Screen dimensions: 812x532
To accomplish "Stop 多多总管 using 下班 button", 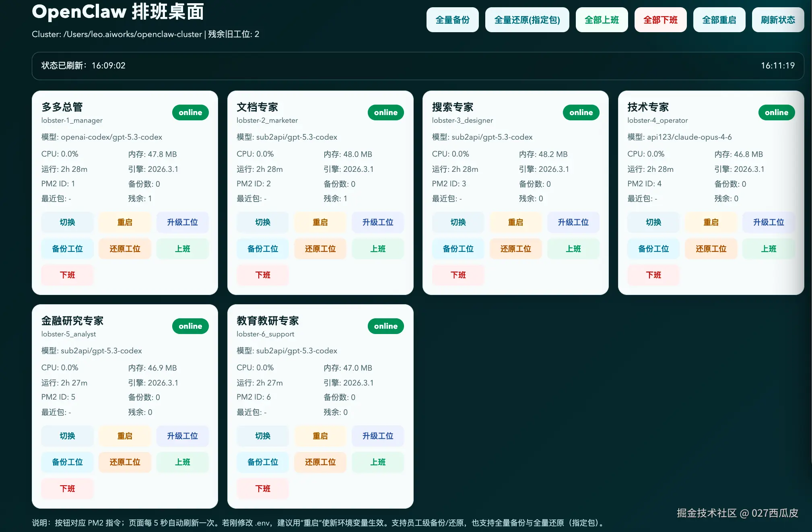I will pos(67,275).
